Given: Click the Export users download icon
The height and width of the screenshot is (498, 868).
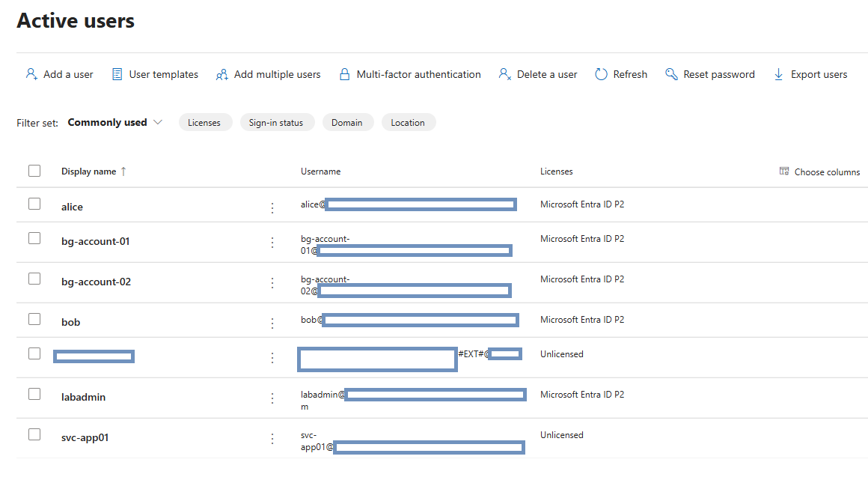Looking at the screenshot, I should [778, 74].
